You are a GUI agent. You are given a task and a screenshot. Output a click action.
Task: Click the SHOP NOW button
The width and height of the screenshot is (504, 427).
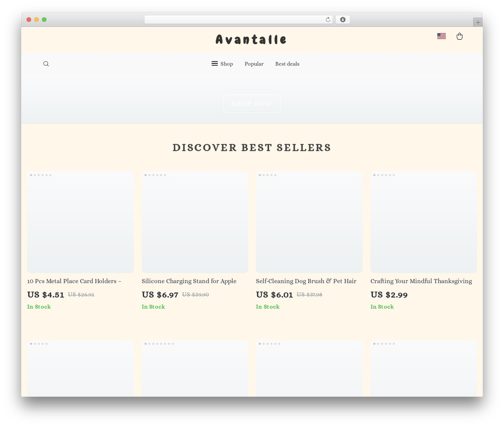click(x=252, y=104)
